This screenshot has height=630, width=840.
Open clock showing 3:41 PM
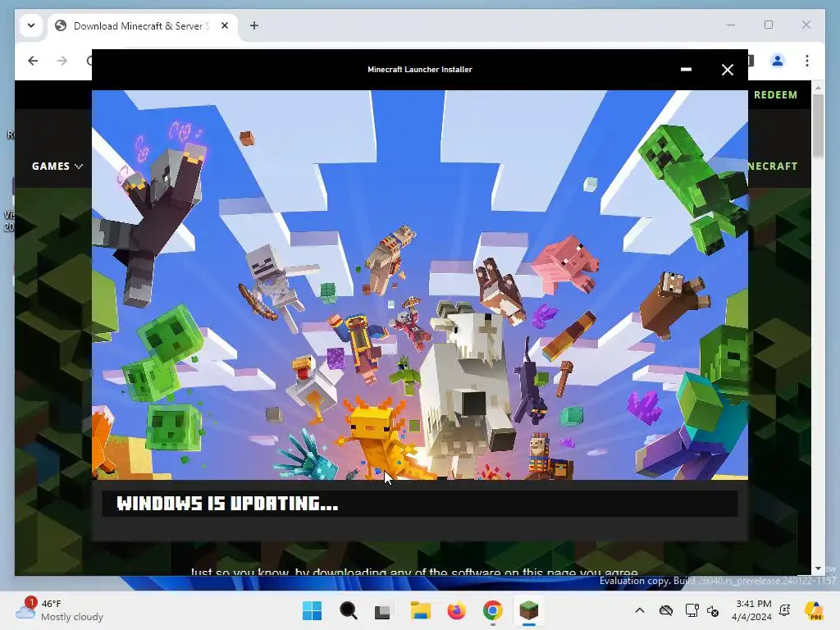[753, 610]
